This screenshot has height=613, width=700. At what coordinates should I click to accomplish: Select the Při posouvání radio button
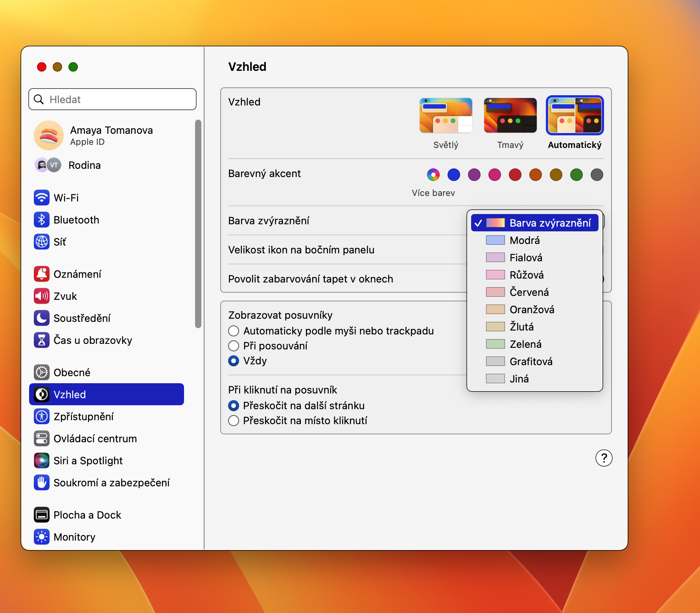234,346
